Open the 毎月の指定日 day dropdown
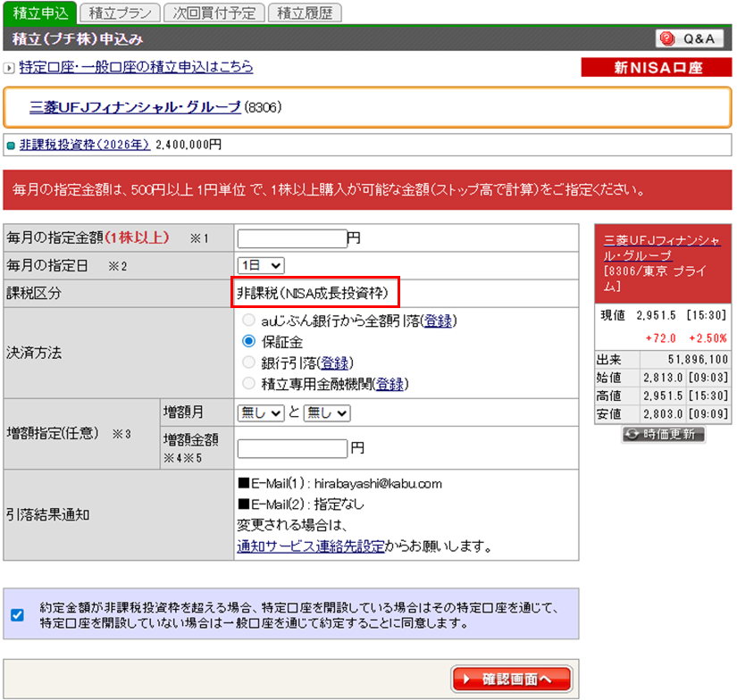 pyautogui.click(x=261, y=265)
